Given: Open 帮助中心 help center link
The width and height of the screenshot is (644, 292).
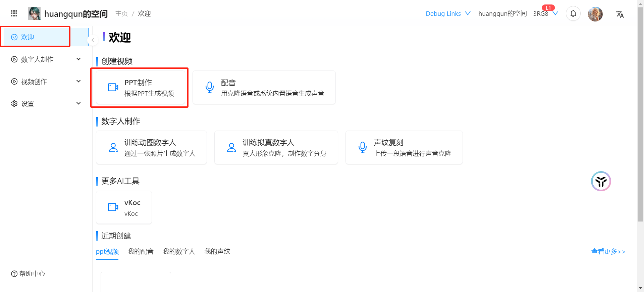Looking at the screenshot, I should pyautogui.click(x=28, y=274).
